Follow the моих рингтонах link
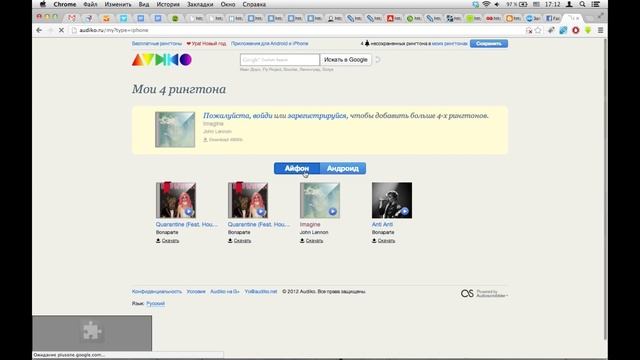640x360 pixels. pyautogui.click(x=449, y=43)
